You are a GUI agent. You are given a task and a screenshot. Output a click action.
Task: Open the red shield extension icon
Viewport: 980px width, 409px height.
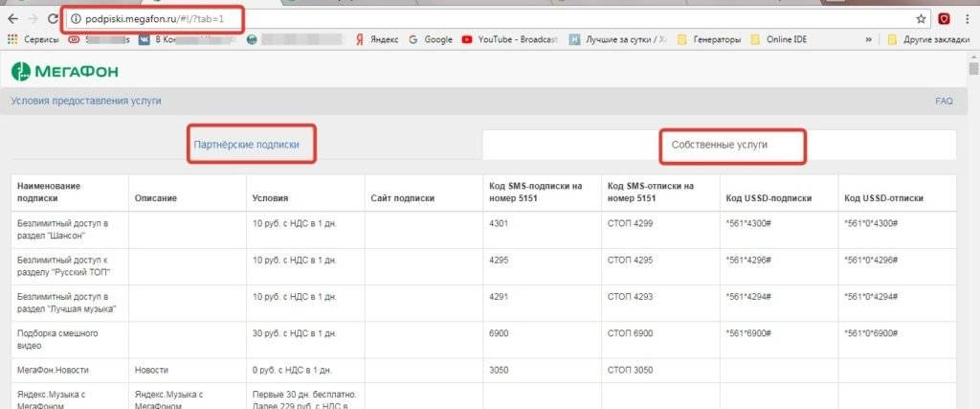944,18
